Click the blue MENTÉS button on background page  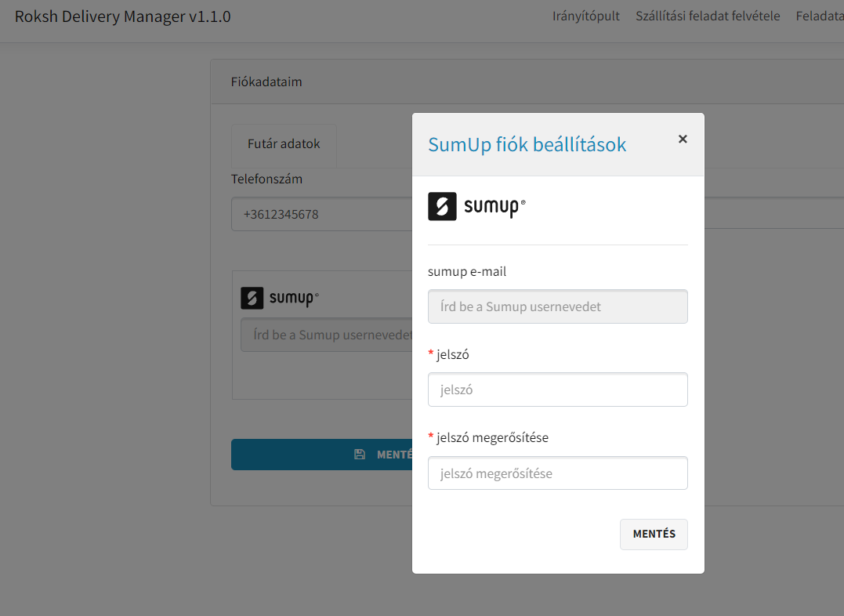coord(322,455)
